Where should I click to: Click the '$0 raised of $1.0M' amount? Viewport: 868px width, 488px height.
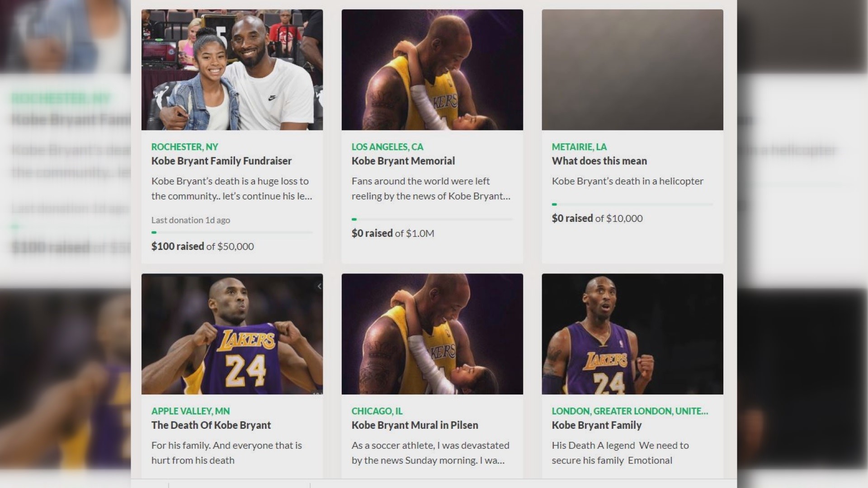click(393, 233)
